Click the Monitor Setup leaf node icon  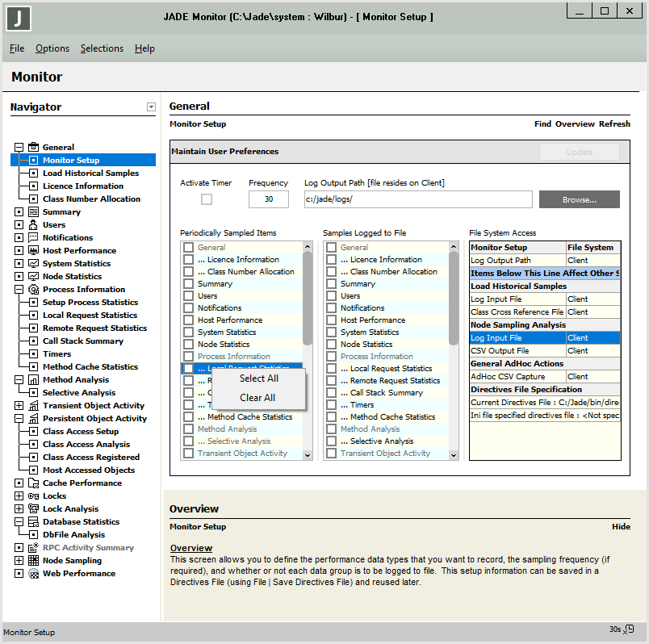[34, 160]
